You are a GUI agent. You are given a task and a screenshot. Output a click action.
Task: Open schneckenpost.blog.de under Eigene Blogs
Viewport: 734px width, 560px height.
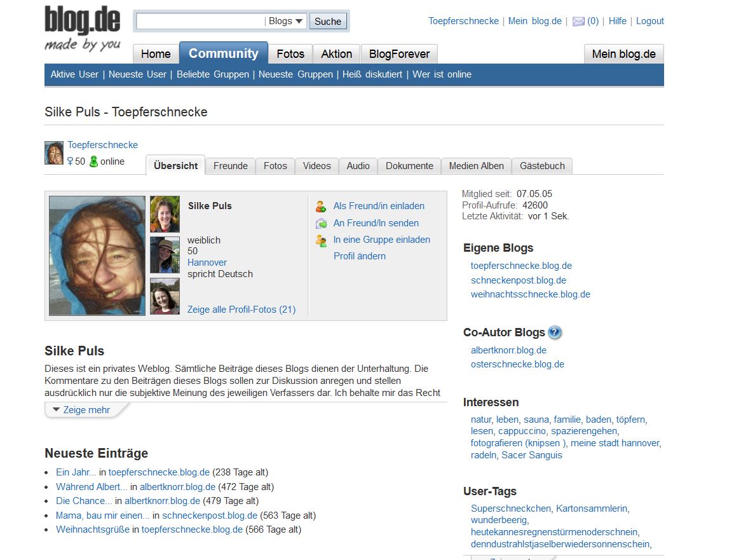[x=518, y=280]
